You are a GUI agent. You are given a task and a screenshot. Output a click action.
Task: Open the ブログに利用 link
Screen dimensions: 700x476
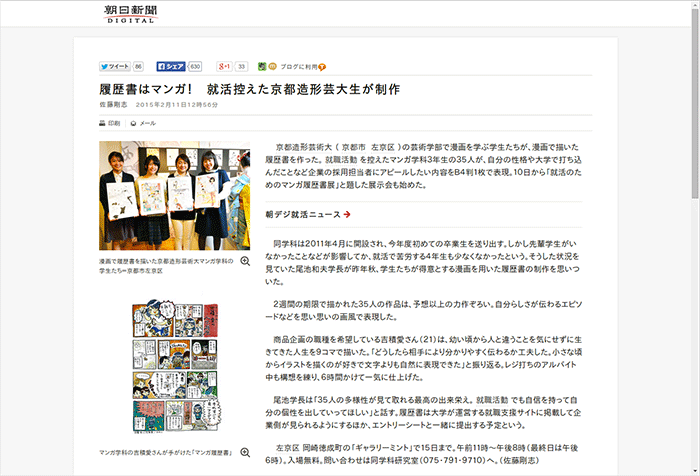(x=299, y=67)
